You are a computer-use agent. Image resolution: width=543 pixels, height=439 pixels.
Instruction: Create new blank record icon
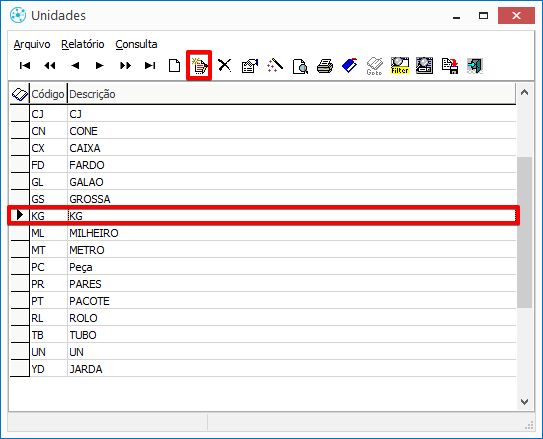(x=174, y=65)
